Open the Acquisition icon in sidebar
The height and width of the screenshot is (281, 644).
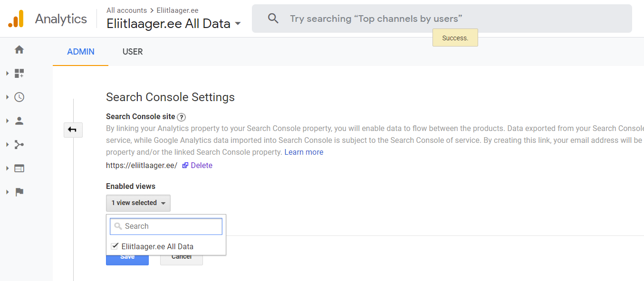point(19,145)
